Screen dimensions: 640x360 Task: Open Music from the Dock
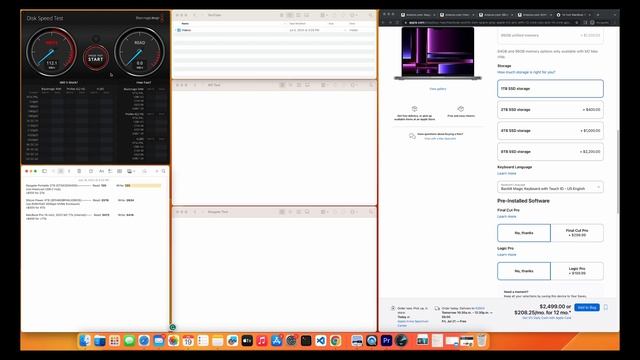point(262,340)
